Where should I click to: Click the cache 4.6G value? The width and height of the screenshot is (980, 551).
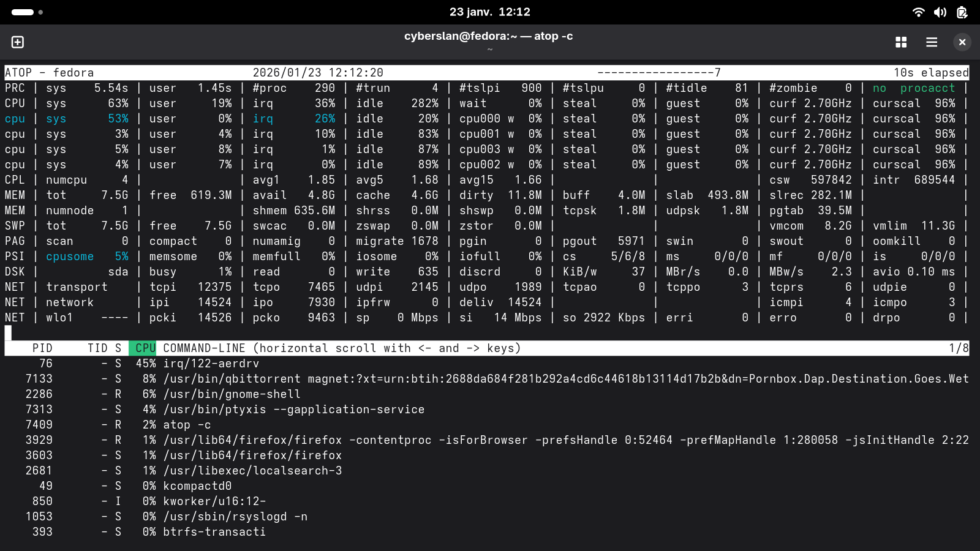(x=398, y=195)
